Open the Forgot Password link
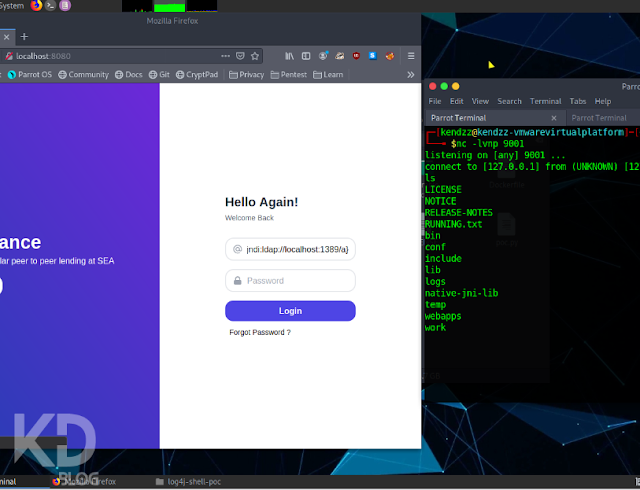Viewport: 640px width, 490px height. (260, 332)
